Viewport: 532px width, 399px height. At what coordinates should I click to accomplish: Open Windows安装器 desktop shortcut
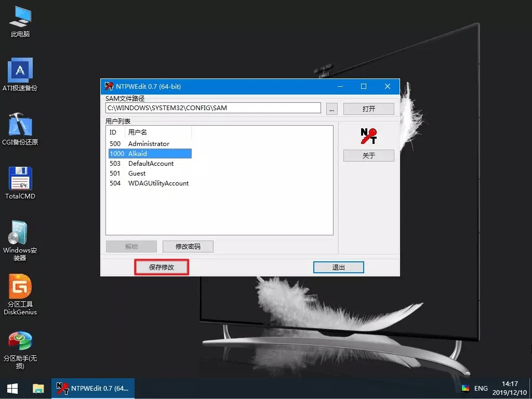click(x=20, y=233)
